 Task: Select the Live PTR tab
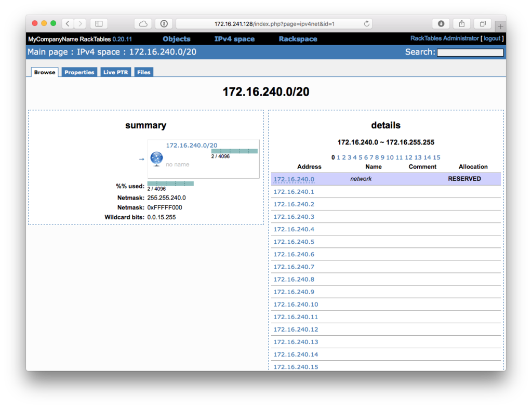(x=115, y=72)
